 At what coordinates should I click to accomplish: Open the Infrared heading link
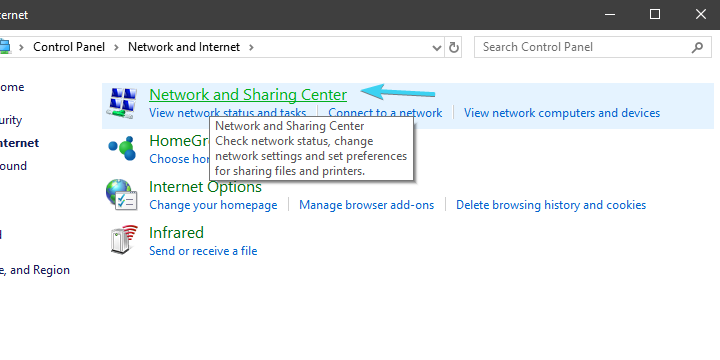176,233
